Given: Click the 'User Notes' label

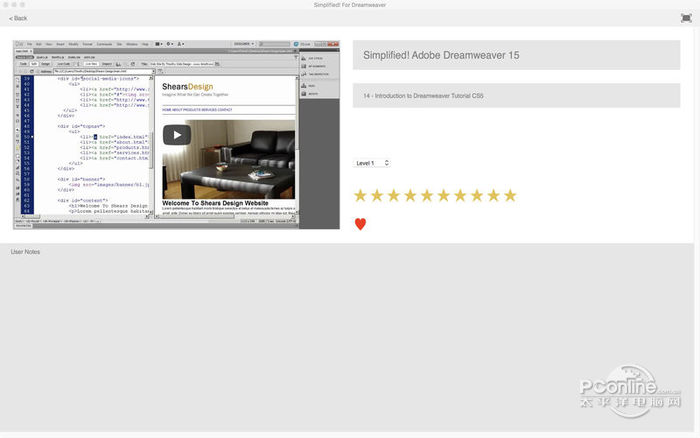Looking at the screenshot, I should tap(25, 252).
